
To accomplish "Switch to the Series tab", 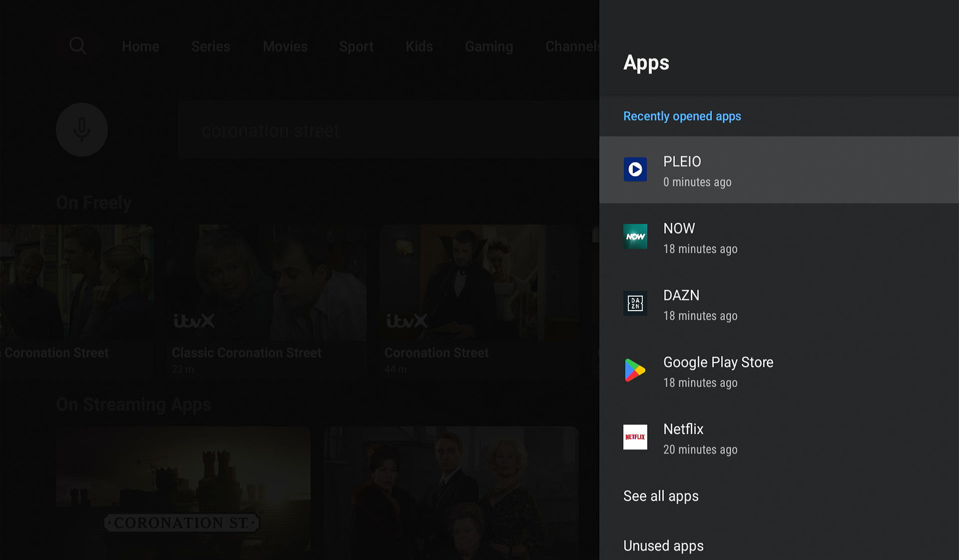I will tap(211, 46).
